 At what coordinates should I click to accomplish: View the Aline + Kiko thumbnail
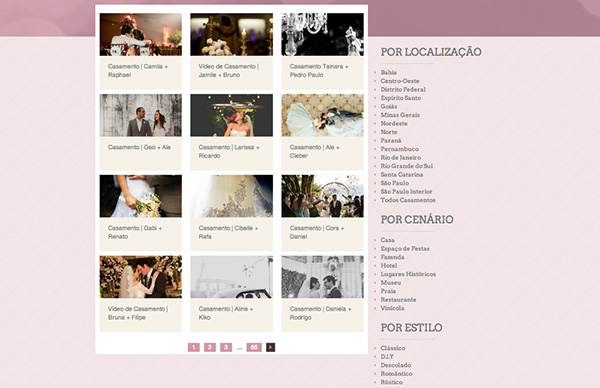click(x=232, y=277)
